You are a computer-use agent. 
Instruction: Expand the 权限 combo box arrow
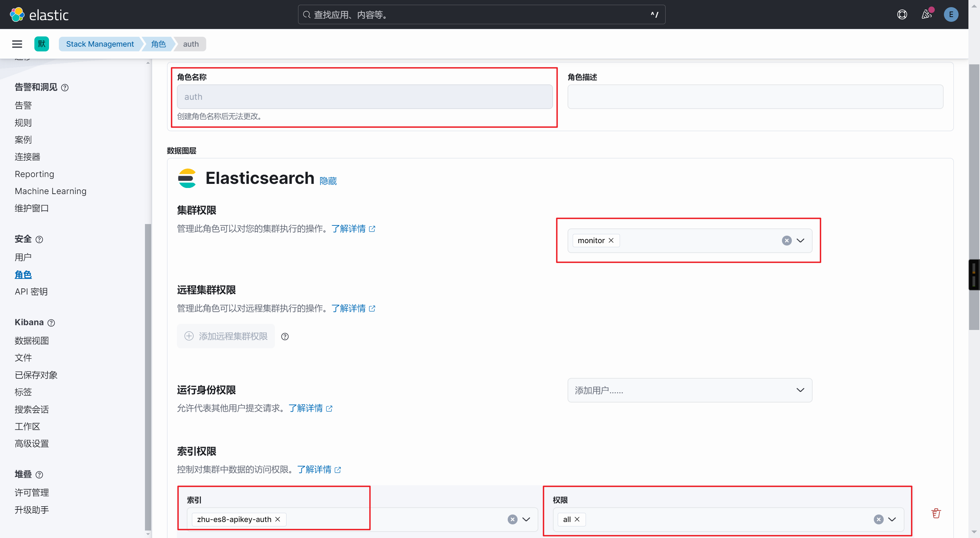[x=892, y=519]
